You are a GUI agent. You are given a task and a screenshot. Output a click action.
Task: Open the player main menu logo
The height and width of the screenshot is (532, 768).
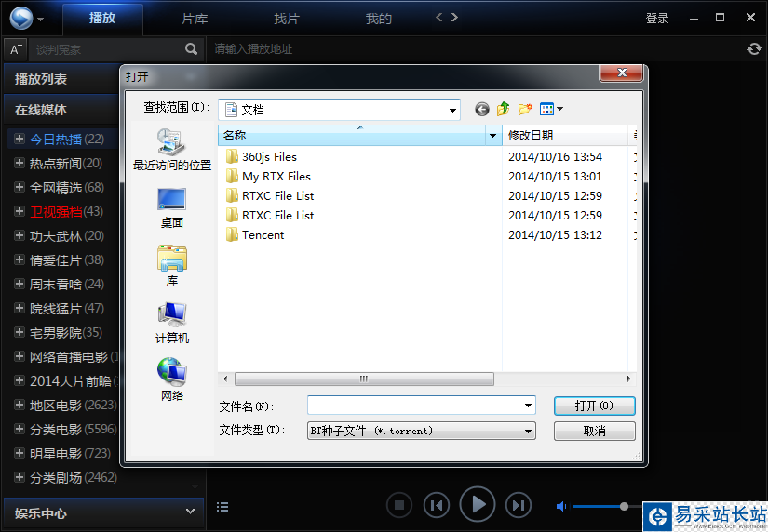tap(22, 18)
